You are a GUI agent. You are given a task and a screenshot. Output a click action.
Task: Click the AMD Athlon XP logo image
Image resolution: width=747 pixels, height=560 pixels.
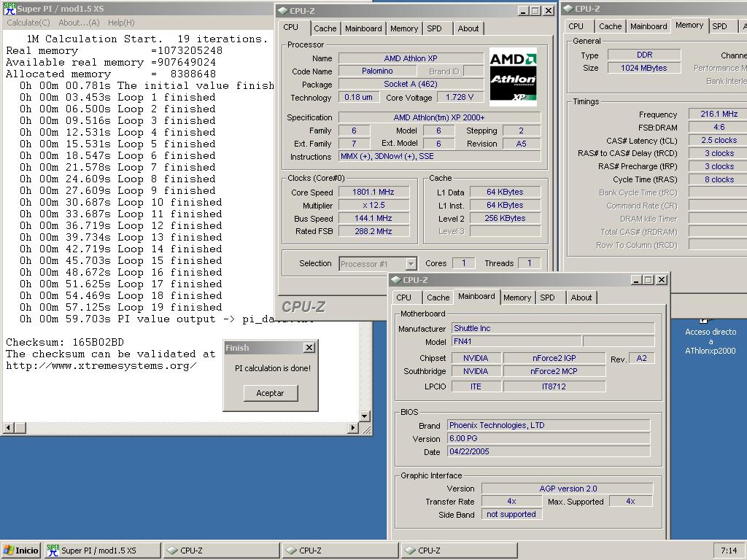coord(513,77)
